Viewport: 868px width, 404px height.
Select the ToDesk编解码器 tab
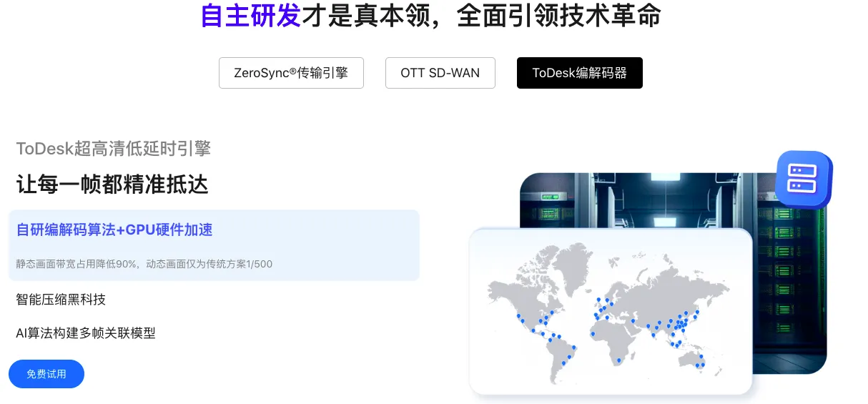[580, 73]
